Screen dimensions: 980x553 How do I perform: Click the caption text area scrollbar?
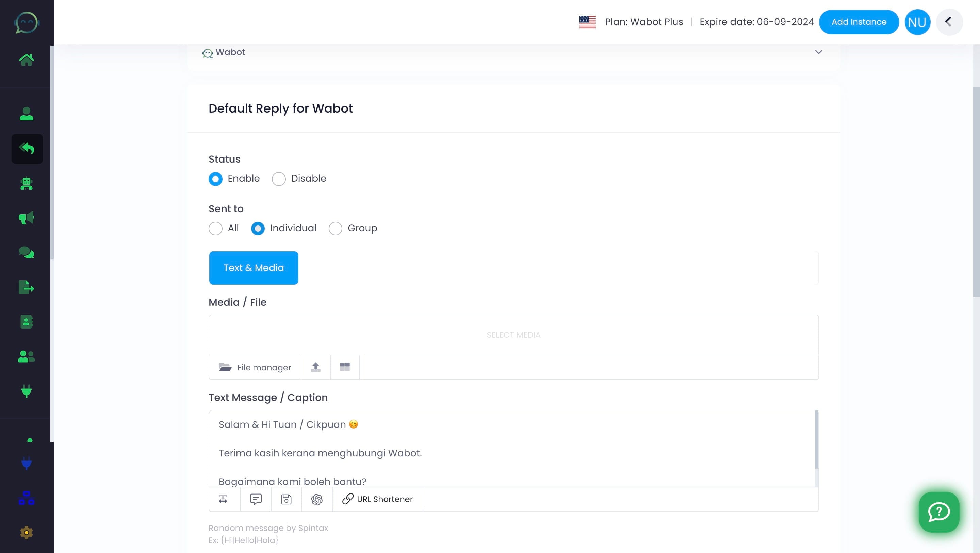pos(816,439)
